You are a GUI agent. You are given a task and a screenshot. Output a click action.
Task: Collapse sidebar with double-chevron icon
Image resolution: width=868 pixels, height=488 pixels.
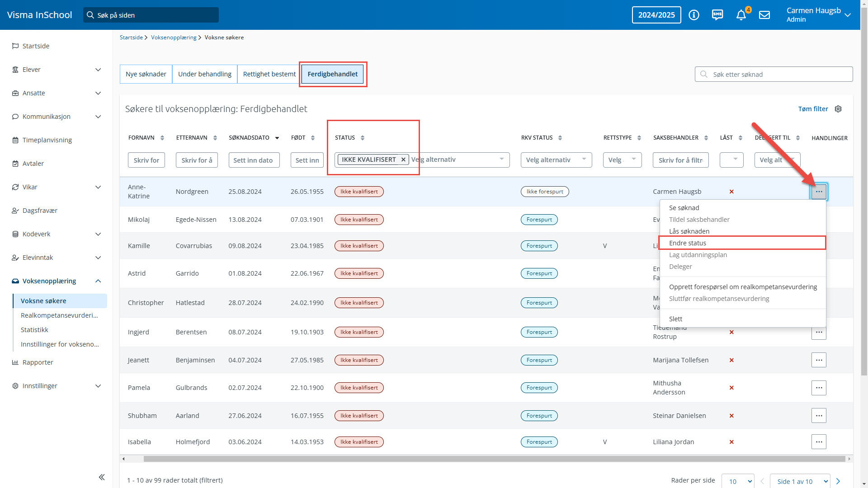pos(102,477)
